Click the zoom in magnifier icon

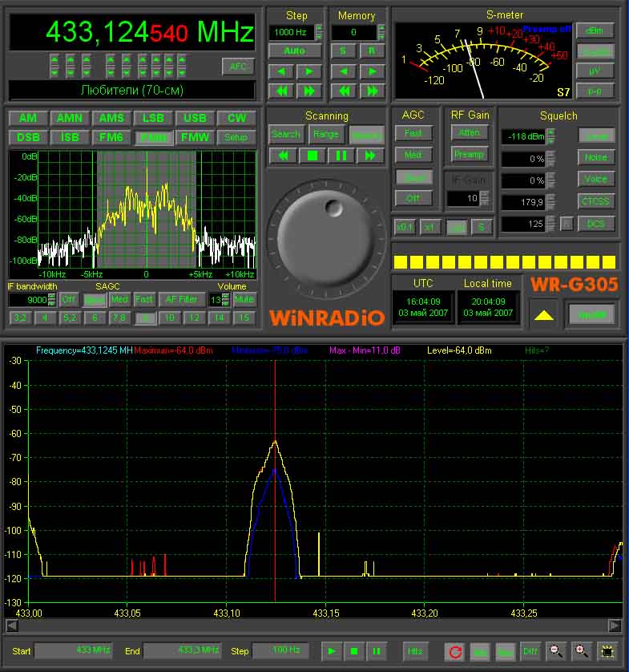pos(582,651)
